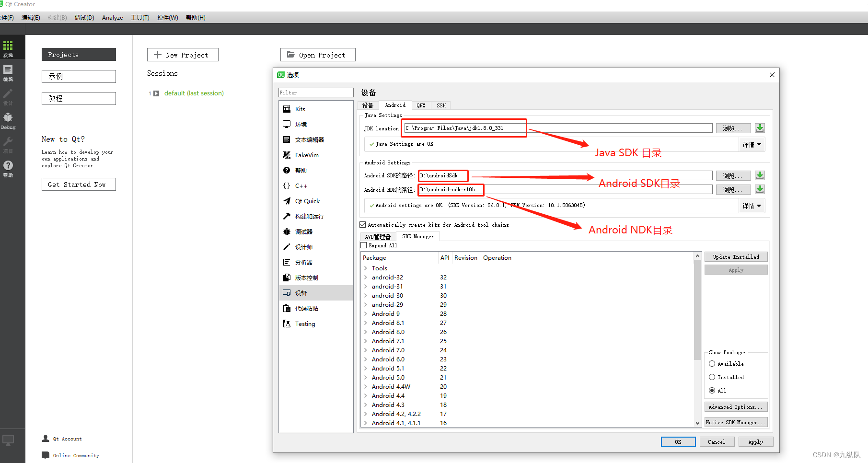
Task: Open Help mode question mark icon
Action: pyautogui.click(x=8, y=165)
